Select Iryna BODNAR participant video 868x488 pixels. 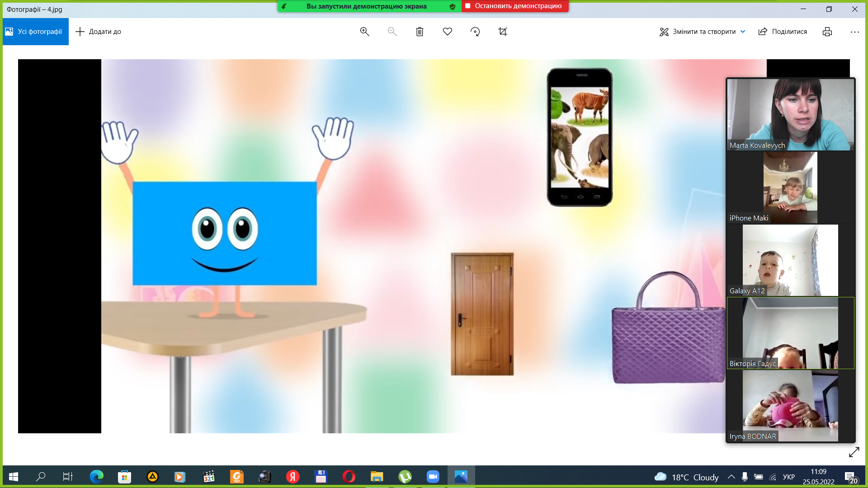[791, 406]
